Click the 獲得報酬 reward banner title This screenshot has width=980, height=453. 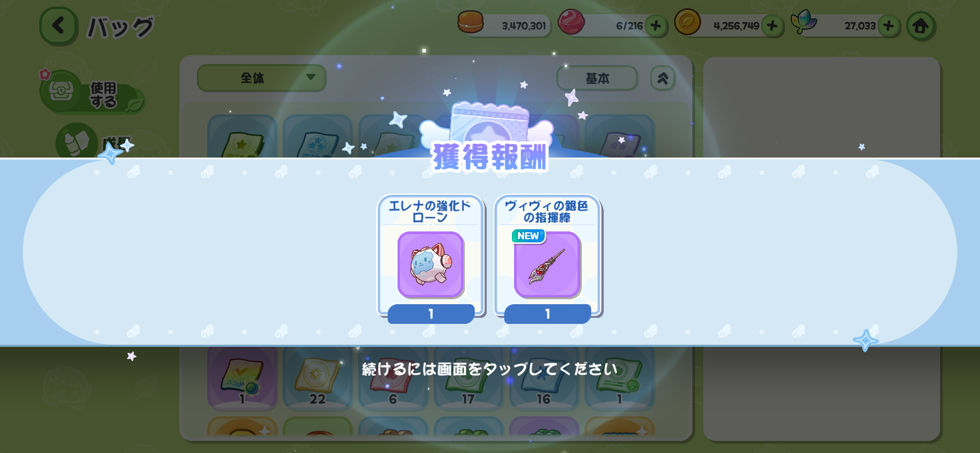489,158
